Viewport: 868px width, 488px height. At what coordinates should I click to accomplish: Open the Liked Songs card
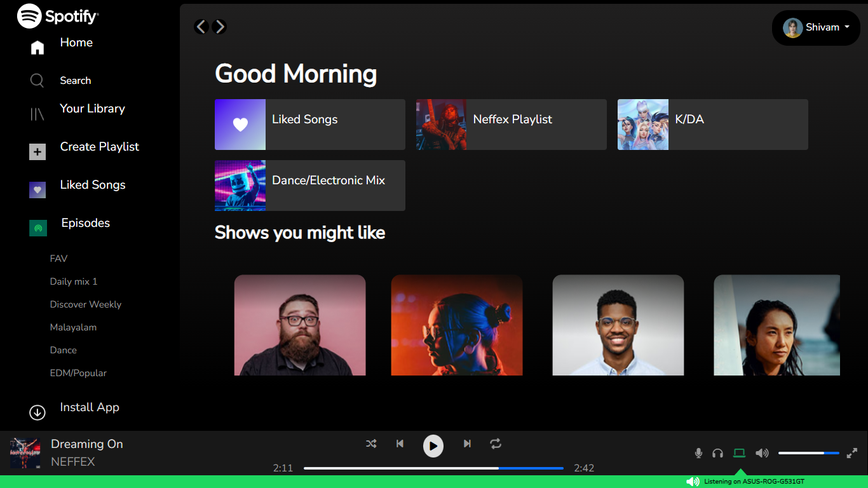pos(310,125)
